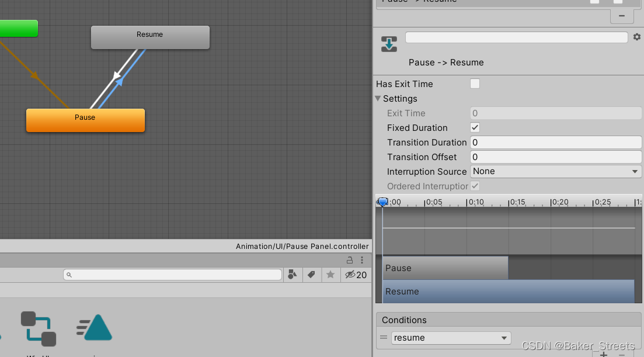Viewport: 644px width, 357px height.
Task: Click the 0:15 mark on the timeline ruler
Action: click(517, 202)
